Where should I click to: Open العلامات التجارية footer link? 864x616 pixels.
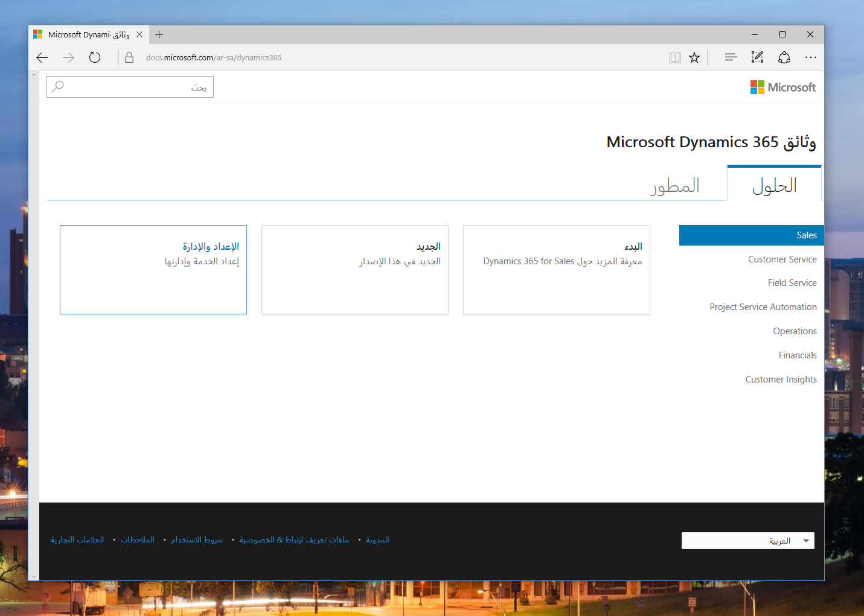[x=77, y=540]
